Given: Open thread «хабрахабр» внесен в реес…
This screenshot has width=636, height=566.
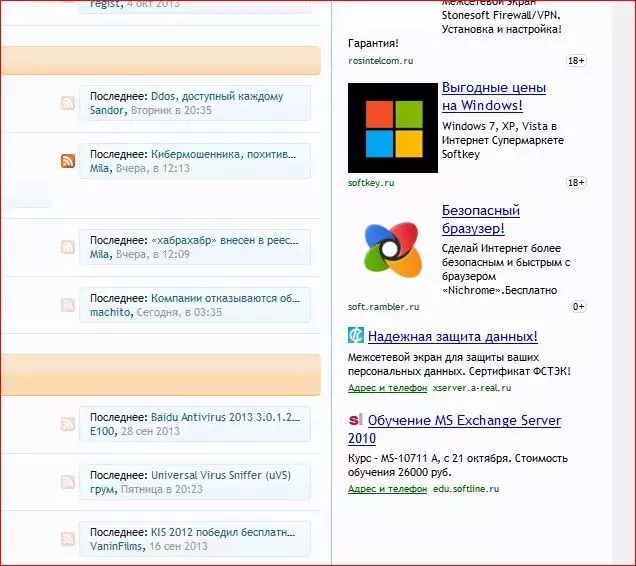Looking at the screenshot, I should click(224, 241).
